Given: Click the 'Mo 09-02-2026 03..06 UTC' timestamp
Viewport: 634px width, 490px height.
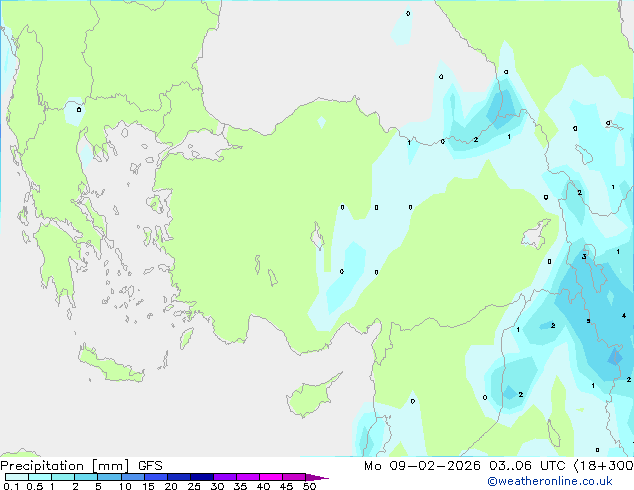Looking at the screenshot, I should (x=464, y=466).
